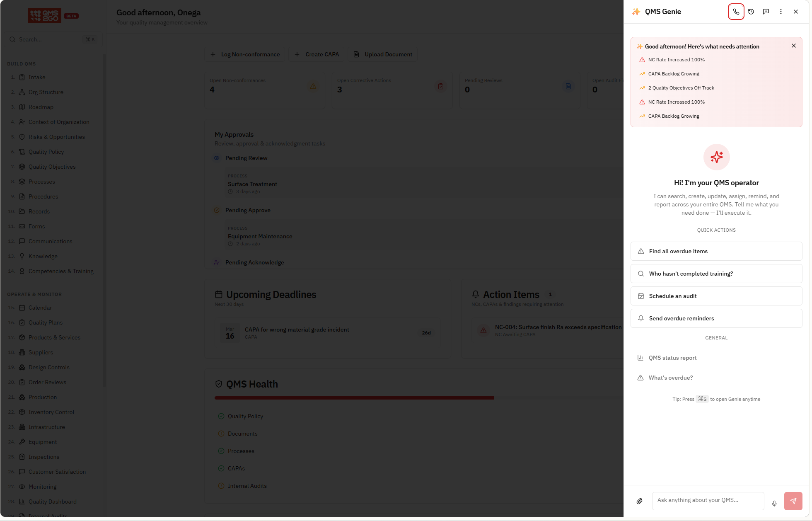Start a voice call with QMS Genie
This screenshot has height=521, width=812.
click(x=736, y=12)
